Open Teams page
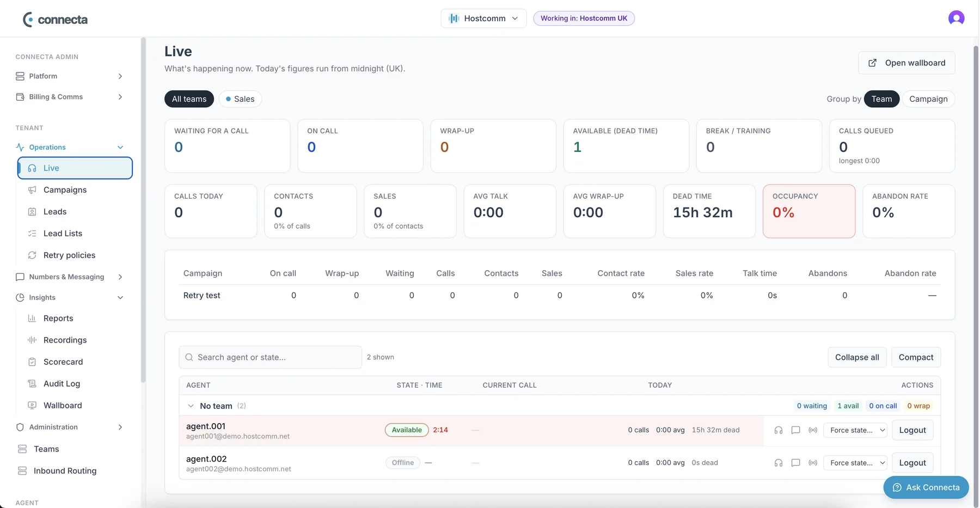Screen dimensions: 980x508 click(x=70, y=449)
